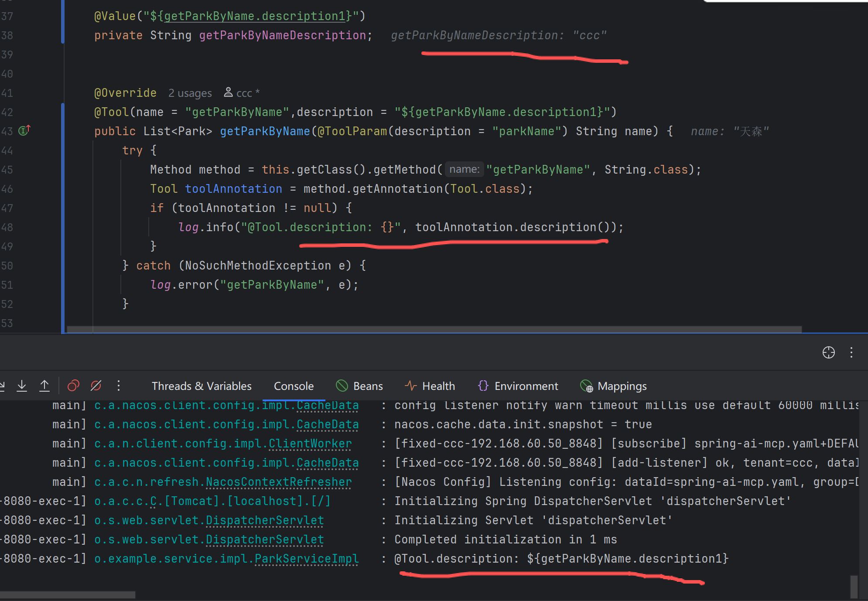Viewport: 868px width, 601px height.
Task: Click the Health tab heartbeat icon
Action: pos(411,386)
